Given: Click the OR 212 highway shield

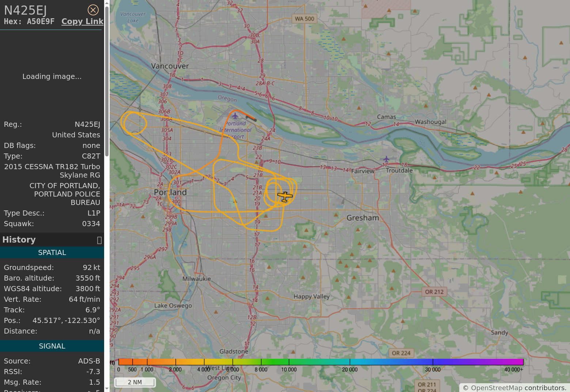Looking at the screenshot, I should 434,292.
